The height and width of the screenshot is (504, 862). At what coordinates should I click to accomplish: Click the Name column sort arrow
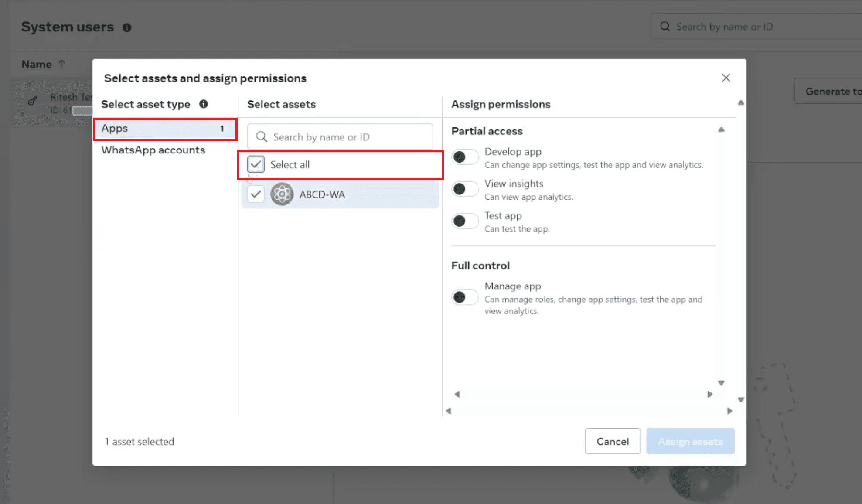tap(62, 65)
